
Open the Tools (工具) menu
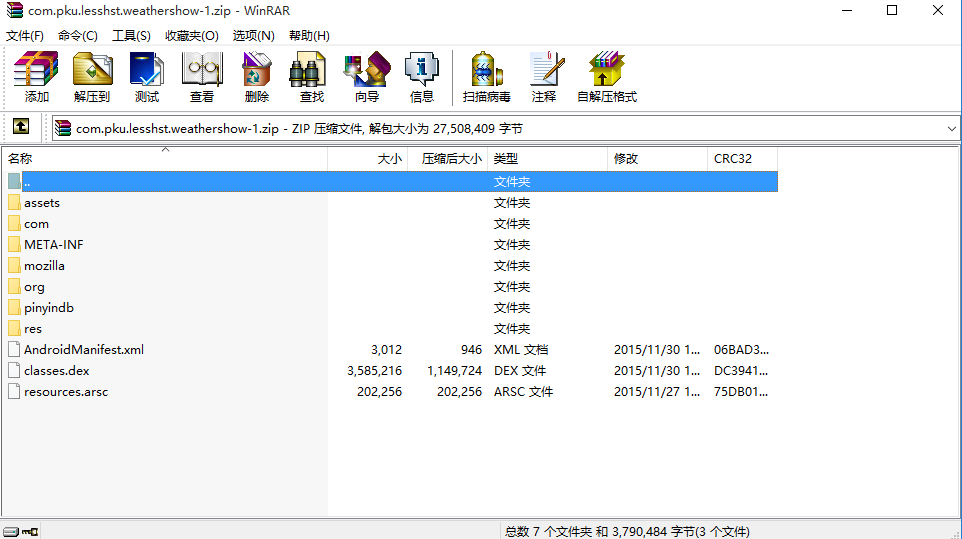coord(131,35)
